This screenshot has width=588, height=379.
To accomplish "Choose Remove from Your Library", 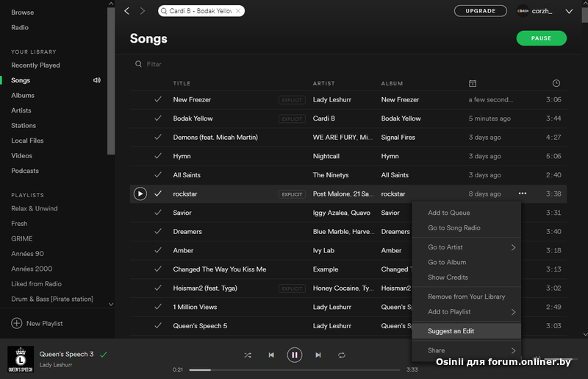I will 466,297.
